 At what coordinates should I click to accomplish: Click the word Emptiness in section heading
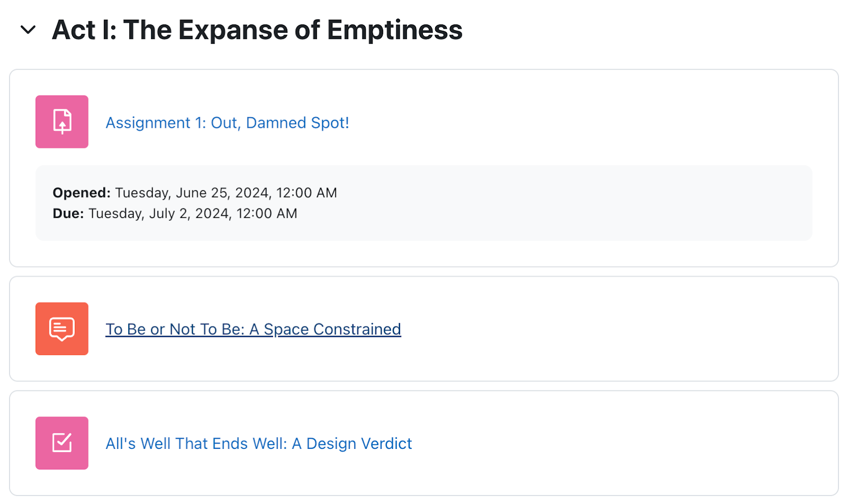tap(395, 30)
